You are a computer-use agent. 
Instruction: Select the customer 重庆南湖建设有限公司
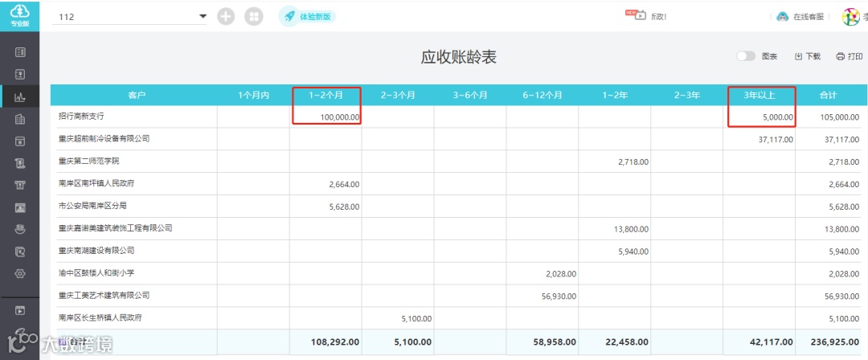coord(96,251)
